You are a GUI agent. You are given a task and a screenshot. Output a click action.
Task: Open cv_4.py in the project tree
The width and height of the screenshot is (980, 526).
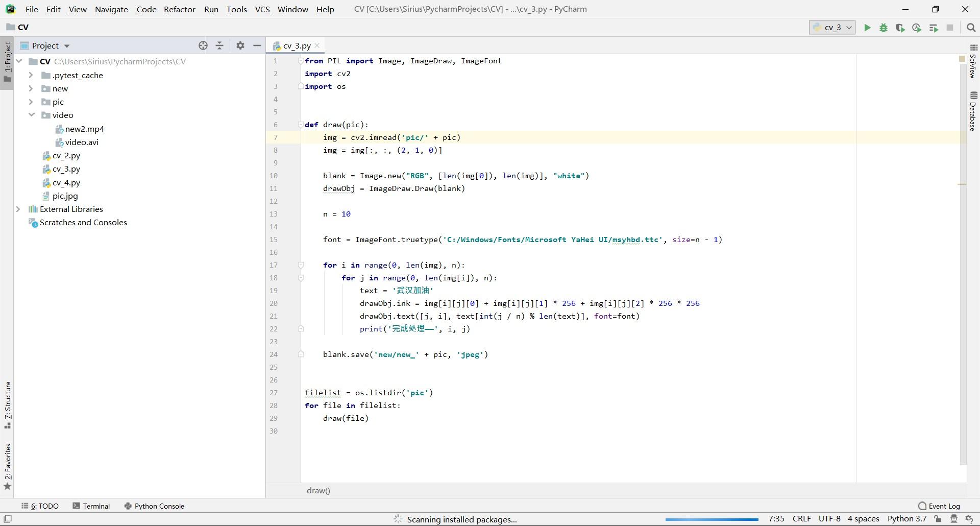click(x=66, y=182)
